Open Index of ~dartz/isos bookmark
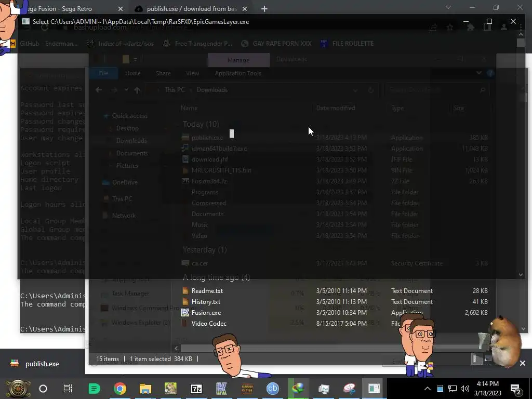Screen dimensions: 532x399 point(121,44)
